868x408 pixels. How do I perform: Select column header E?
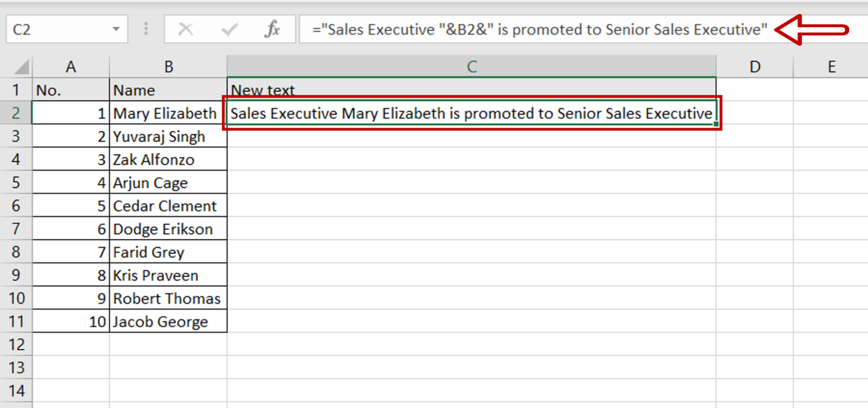click(x=831, y=66)
